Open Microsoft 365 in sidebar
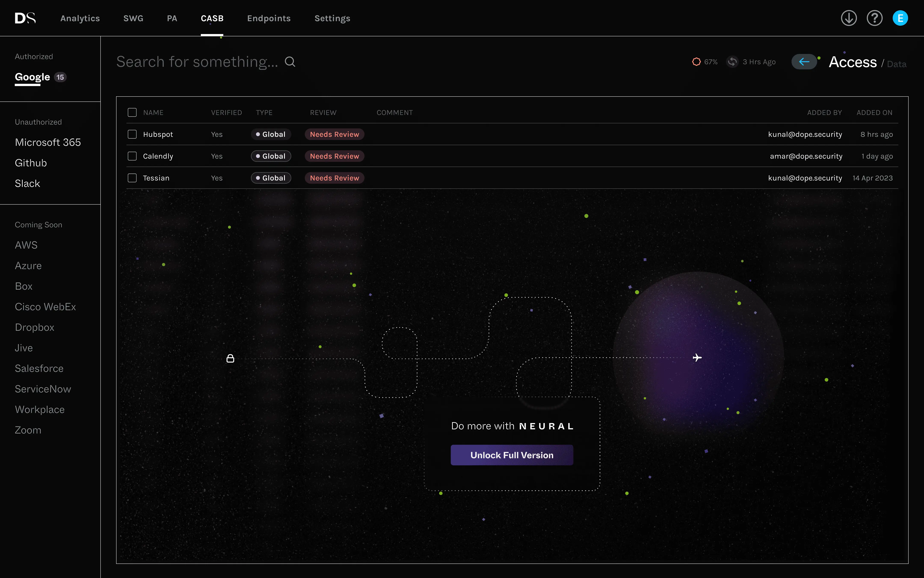 click(48, 142)
